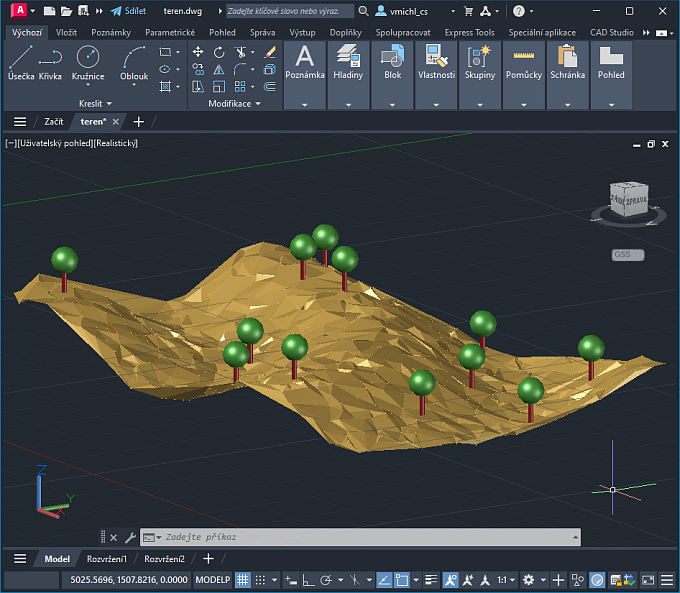680x593 pixels.
Task: Select the Úsečka line tool
Action: [x=20, y=62]
